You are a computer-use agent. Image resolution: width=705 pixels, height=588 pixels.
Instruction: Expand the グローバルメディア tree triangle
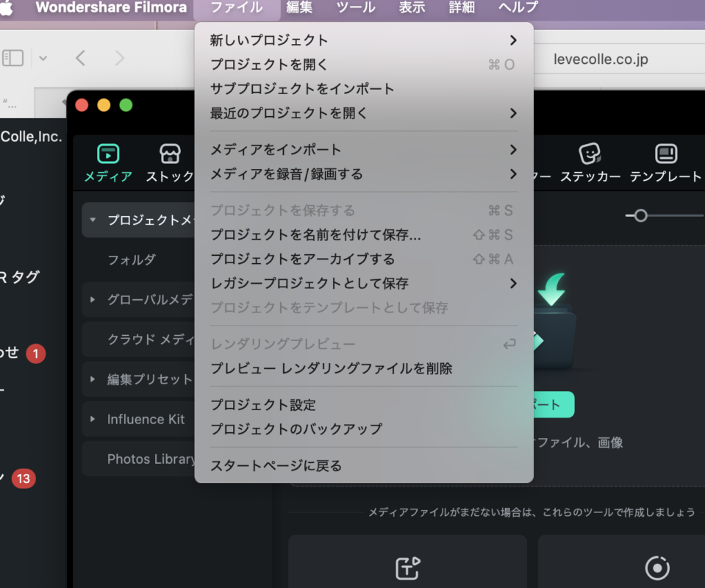[93, 299]
